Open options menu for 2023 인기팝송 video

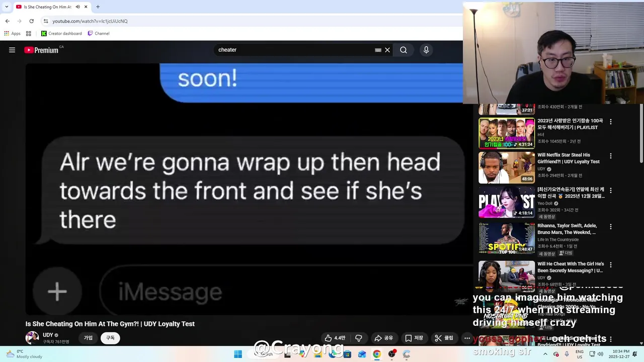(x=611, y=122)
